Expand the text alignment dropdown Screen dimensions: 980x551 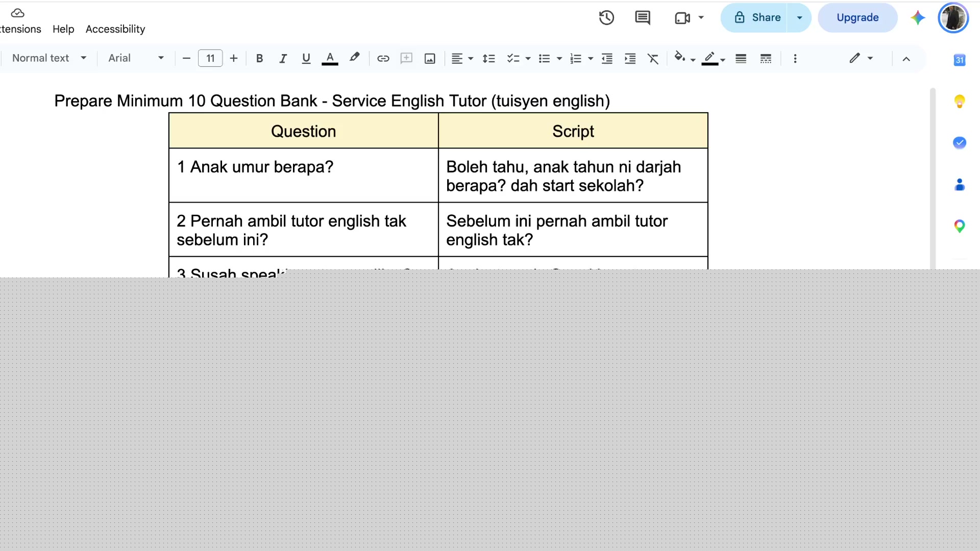471,59
